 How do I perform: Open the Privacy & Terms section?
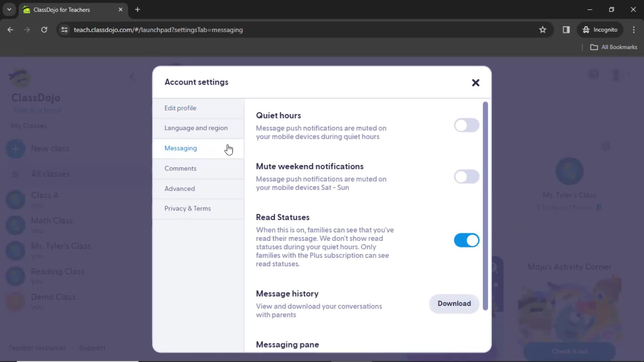(188, 208)
